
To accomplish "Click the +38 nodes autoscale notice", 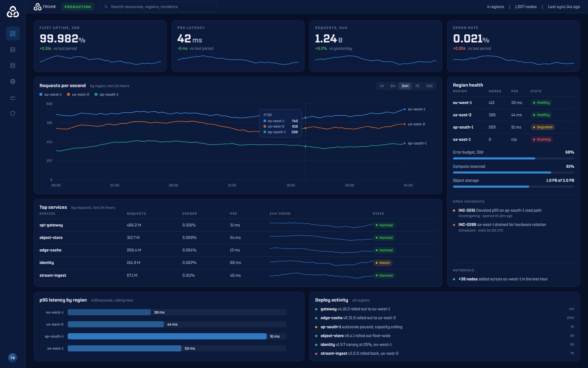I will [x=500, y=279].
